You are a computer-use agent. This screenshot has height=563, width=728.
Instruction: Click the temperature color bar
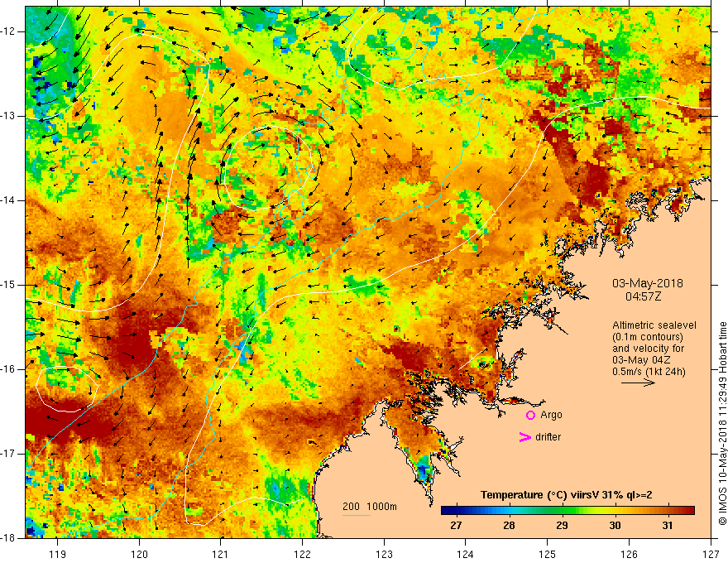point(568,511)
